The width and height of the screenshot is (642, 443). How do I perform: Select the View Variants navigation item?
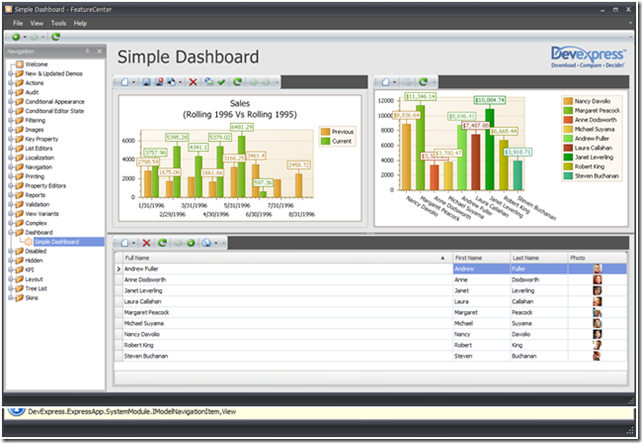tap(42, 214)
